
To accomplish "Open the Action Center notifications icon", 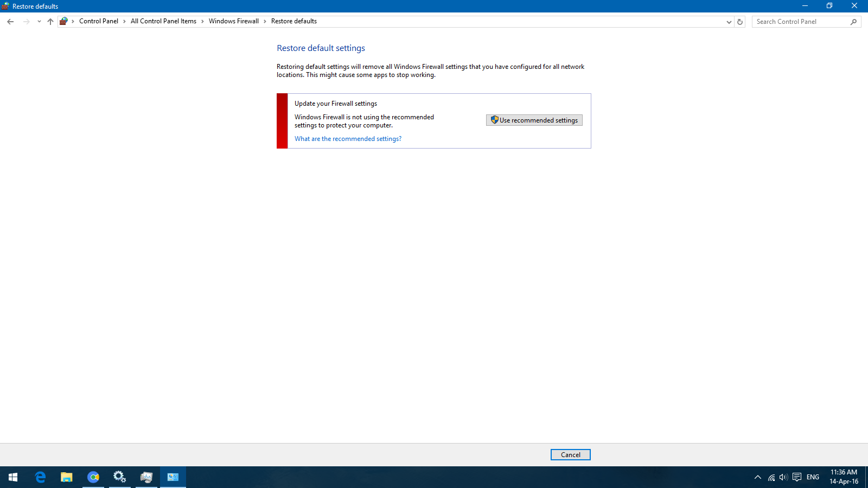I will pyautogui.click(x=797, y=477).
